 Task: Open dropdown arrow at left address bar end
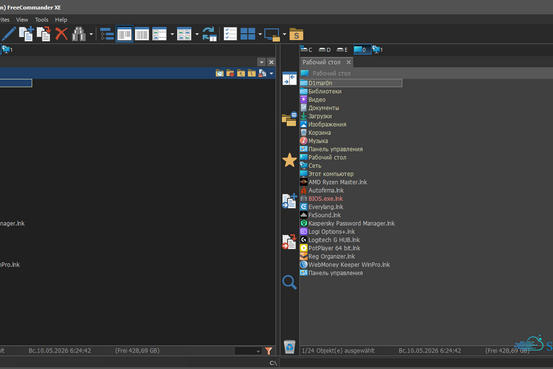[271, 73]
